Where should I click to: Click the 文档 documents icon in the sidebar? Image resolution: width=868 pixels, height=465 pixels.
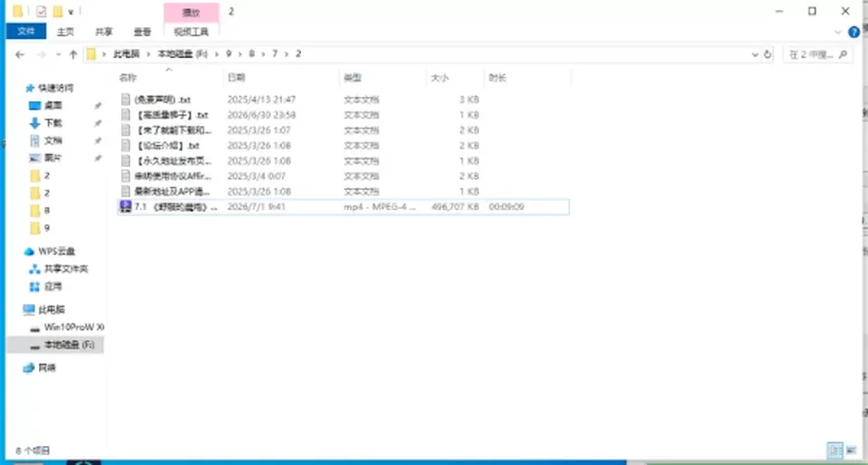[35, 140]
